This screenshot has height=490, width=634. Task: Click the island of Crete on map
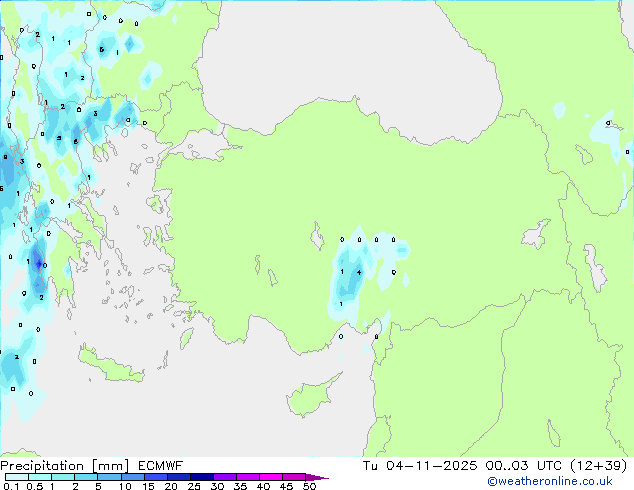coord(111,368)
